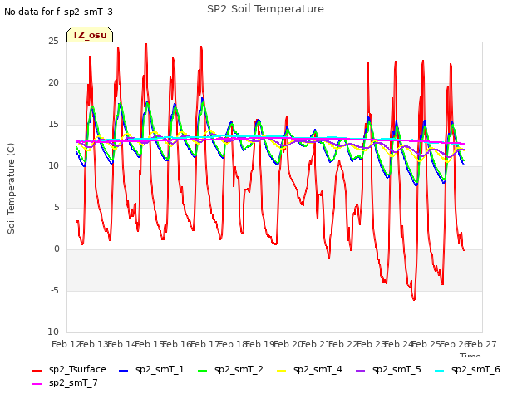Image resolution: width=532 pixels, height=399 pixels.
Task: Click the -5 y-axis tick label
Action: pyautogui.click(x=55, y=290)
